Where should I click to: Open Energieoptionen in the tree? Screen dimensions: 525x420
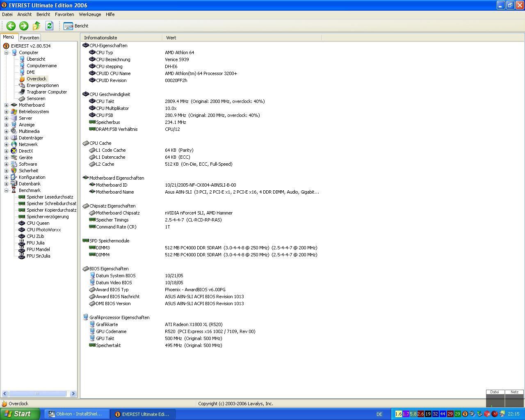tap(43, 85)
